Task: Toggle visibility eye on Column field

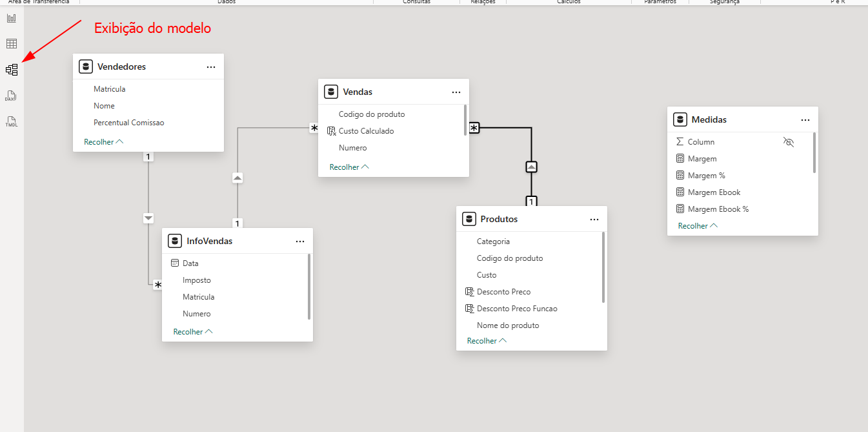Action: pyautogui.click(x=788, y=141)
